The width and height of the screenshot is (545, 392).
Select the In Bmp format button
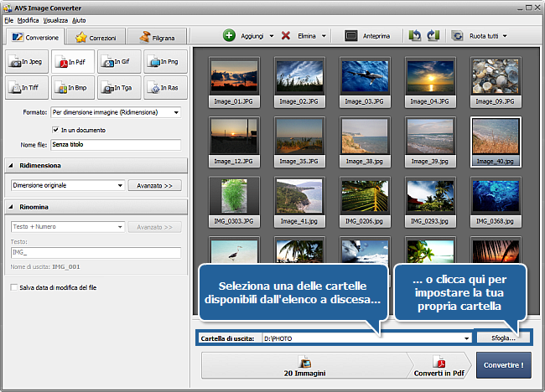point(73,87)
